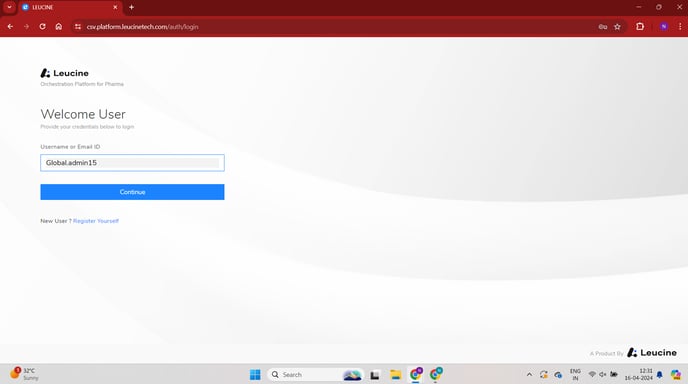Image resolution: width=688 pixels, height=384 pixels.
Task: Open the browser home page icon
Action: 58,27
